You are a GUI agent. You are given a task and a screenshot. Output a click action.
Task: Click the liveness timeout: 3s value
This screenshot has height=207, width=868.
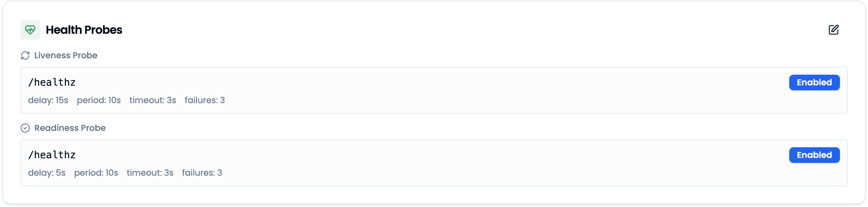pyautogui.click(x=153, y=100)
